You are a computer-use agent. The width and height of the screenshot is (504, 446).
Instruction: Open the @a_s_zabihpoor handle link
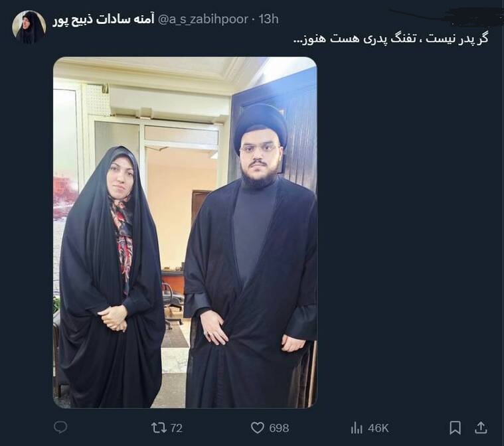[203, 19]
